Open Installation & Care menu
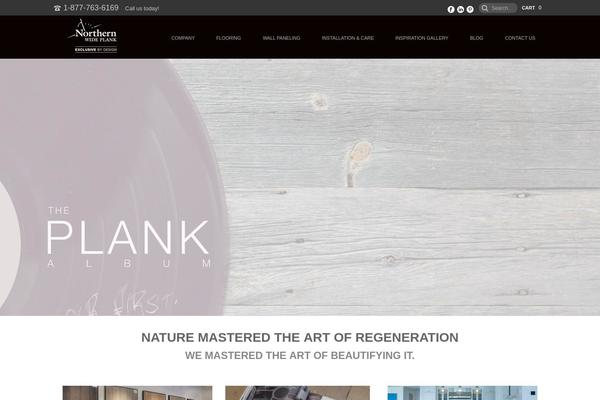The image size is (600, 400). (347, 38)
